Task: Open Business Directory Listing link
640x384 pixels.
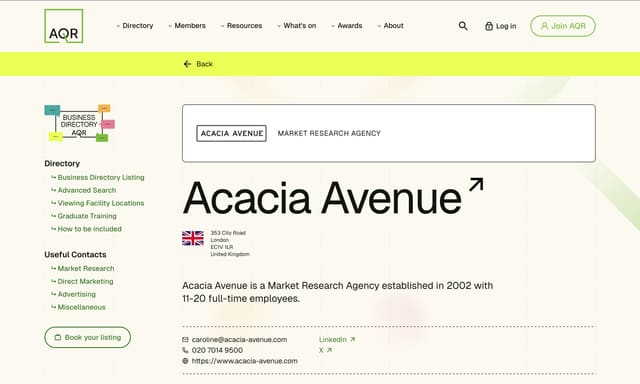Action: click(x=101, y=178)
